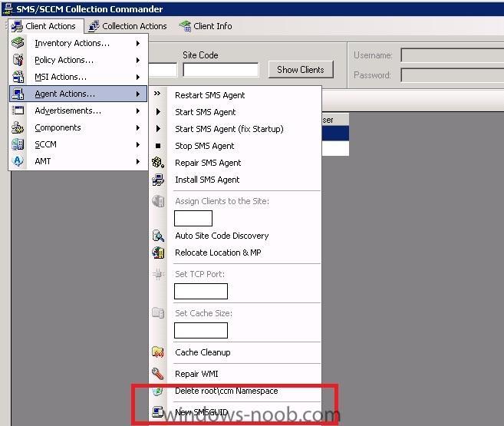
Task: Choose Install SMS Agent
Action: click(236, 180)
